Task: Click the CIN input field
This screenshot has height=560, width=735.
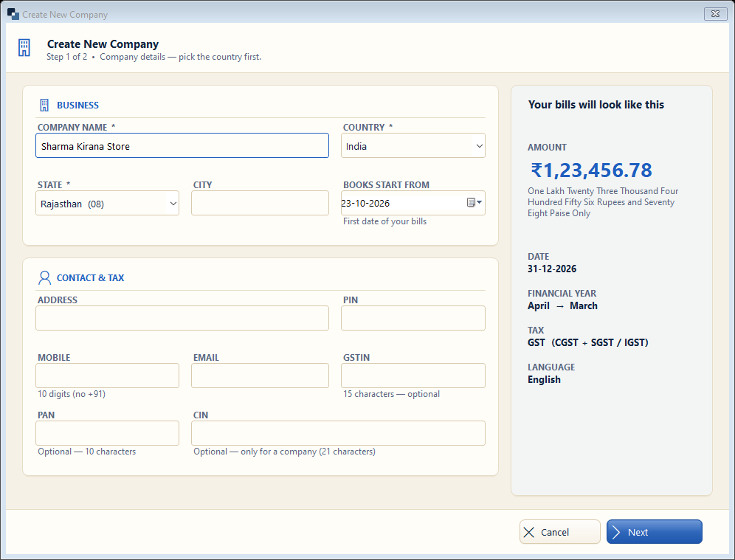Action: (338, 433)
